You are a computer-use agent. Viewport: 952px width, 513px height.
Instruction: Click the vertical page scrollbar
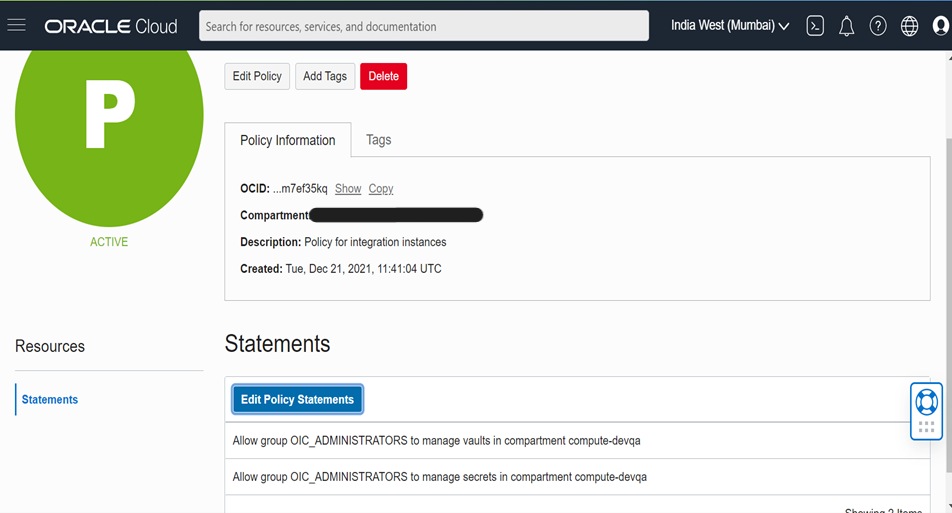click(949, 304)
